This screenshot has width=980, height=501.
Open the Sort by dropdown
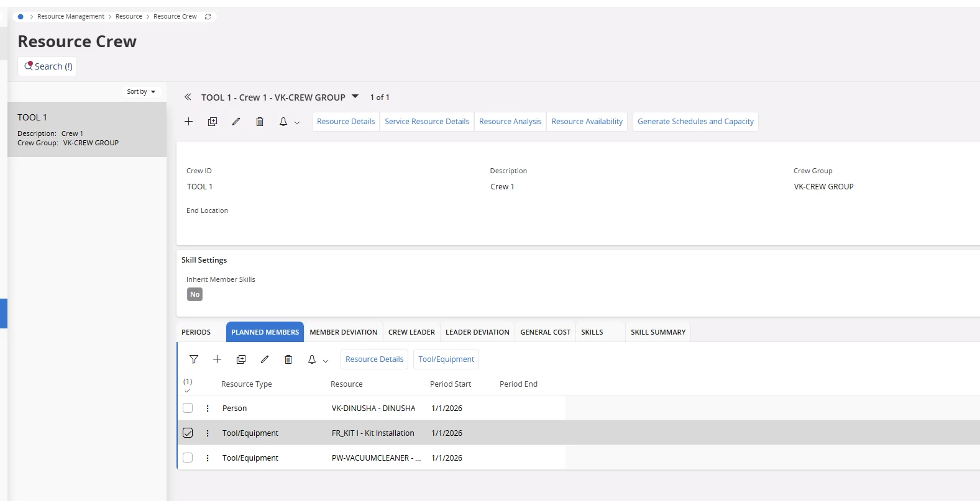(141, 92)
